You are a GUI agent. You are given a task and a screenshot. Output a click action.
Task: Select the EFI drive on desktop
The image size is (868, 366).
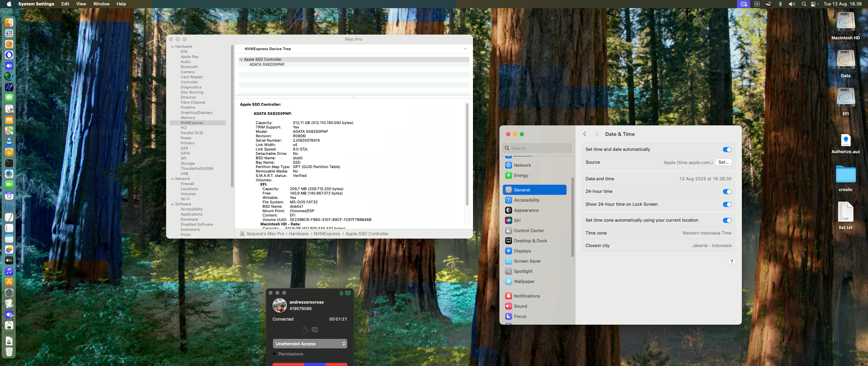(846, 102)
